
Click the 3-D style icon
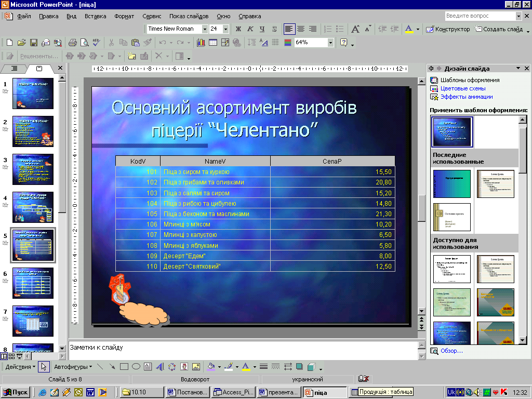click(311, 366)
